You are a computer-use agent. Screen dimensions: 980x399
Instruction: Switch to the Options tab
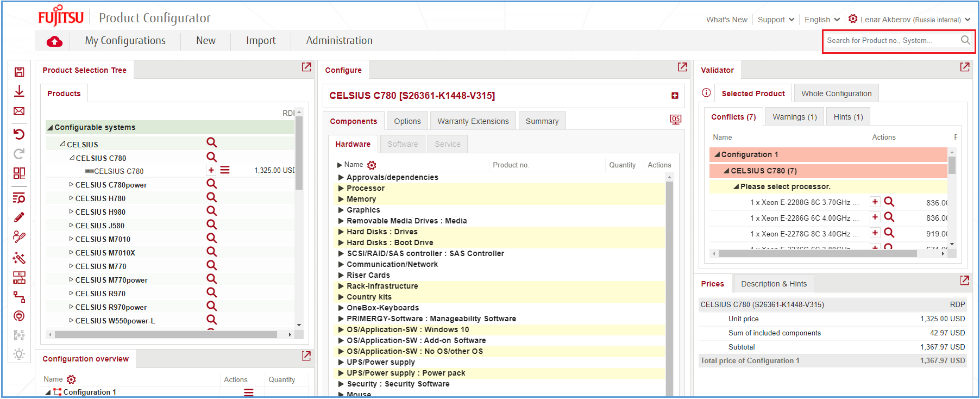[x=407, y=121]
